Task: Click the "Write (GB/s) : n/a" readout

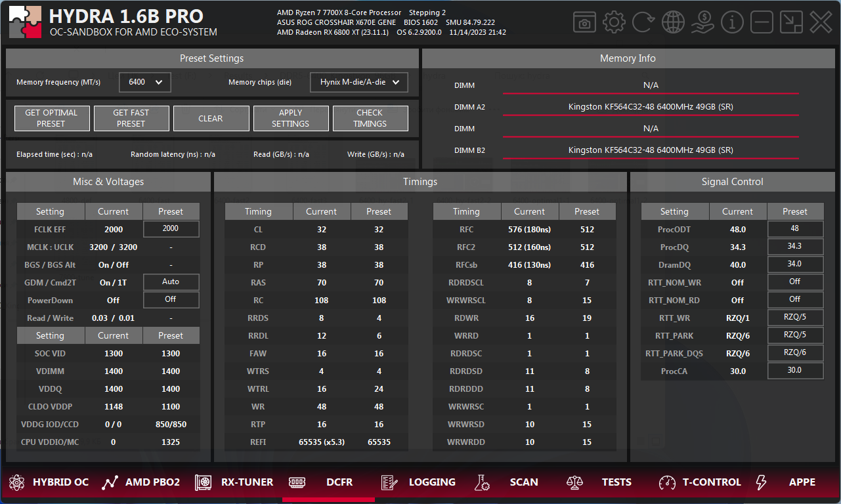Action: pos(376,155)
